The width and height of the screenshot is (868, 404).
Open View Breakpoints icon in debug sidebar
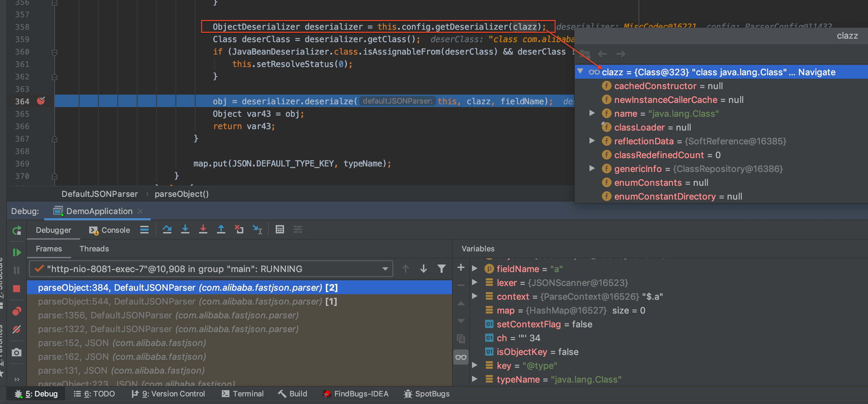tap(17, 311)
